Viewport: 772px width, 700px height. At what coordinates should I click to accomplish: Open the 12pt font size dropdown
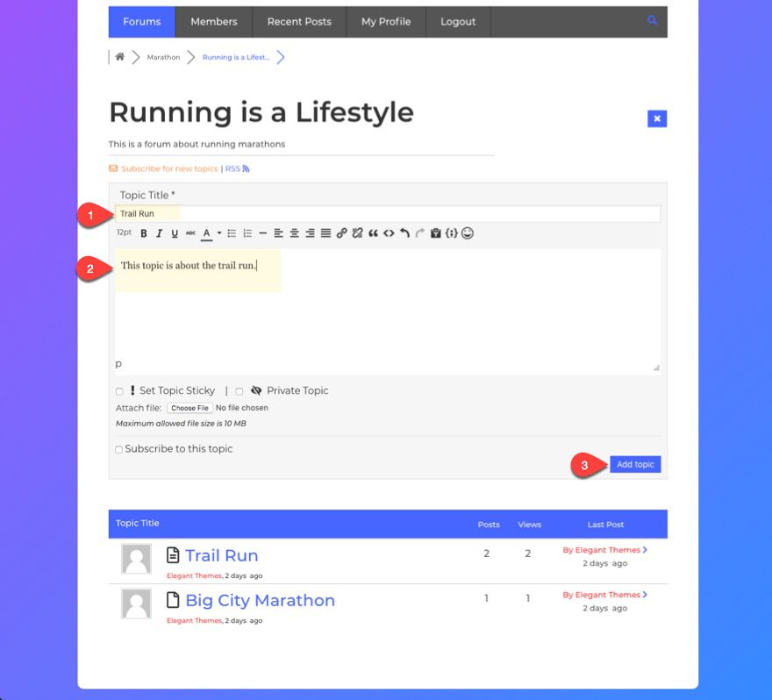124,233
